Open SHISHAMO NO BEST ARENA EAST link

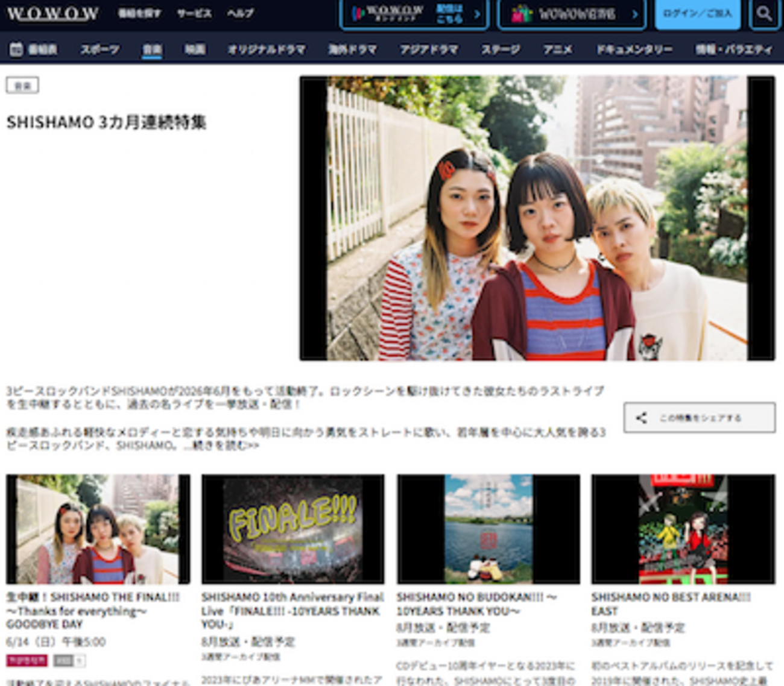pos(671,604)
